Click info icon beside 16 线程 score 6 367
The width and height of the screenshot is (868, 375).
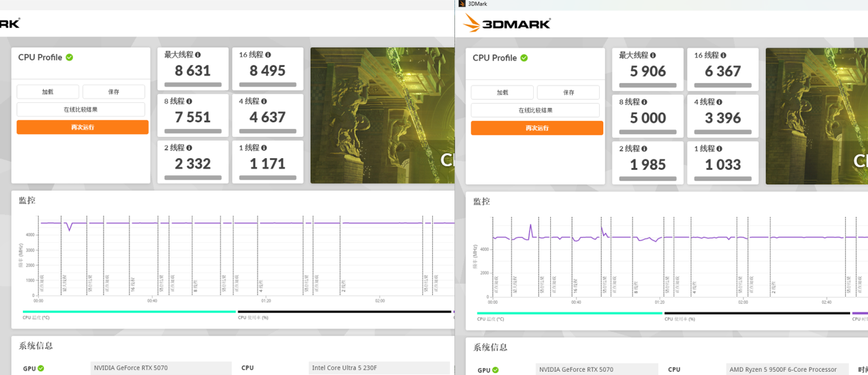coord(723,56)
